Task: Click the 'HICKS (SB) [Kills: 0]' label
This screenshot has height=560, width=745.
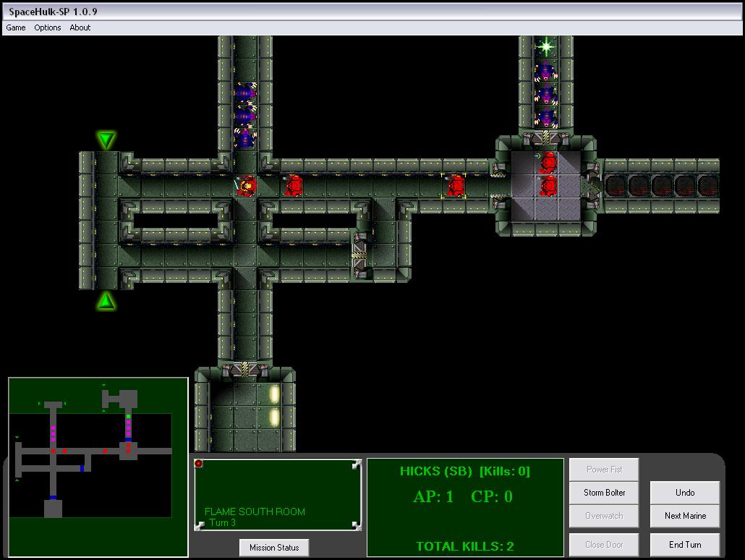Action: coord(464,471)
